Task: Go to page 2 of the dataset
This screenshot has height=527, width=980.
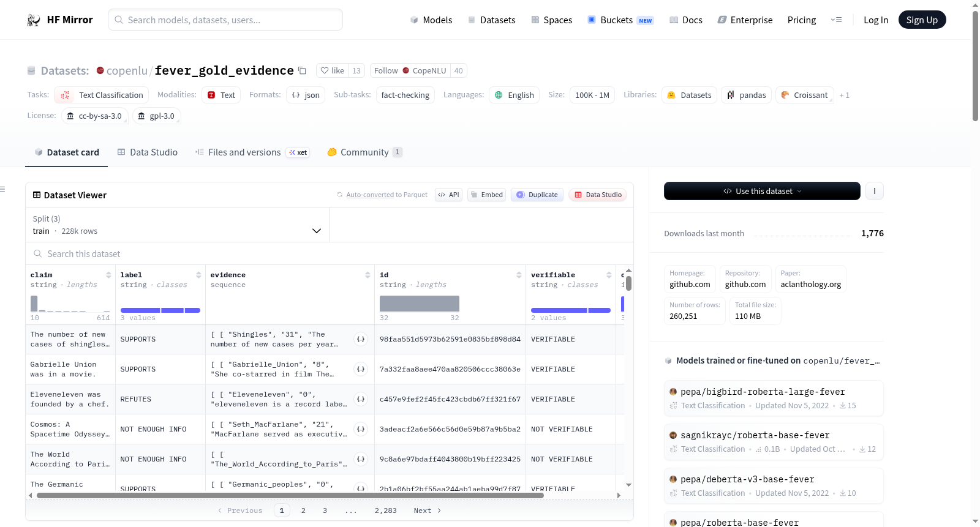Action: click(303, 510)
